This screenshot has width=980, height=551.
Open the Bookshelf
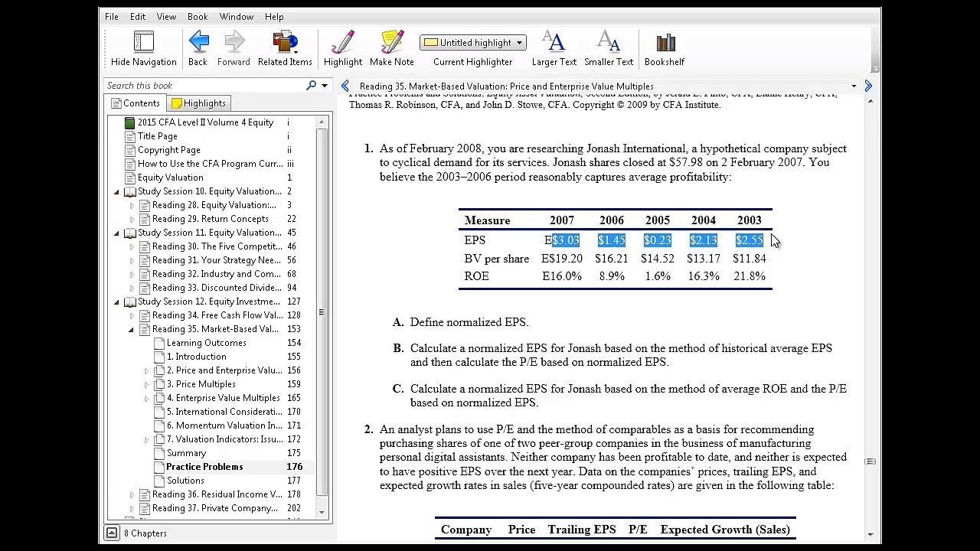point(665,42)
